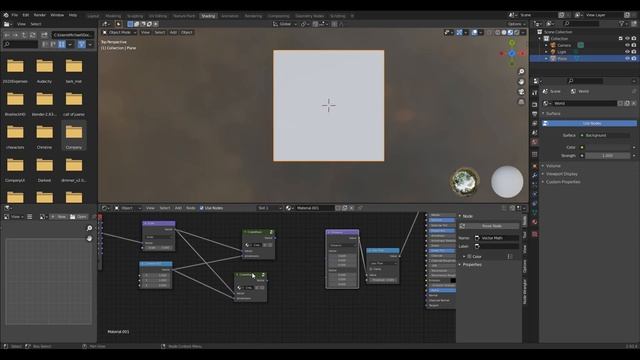
Task: Toggle viewport X-ray mode
Action: point(489,32)
